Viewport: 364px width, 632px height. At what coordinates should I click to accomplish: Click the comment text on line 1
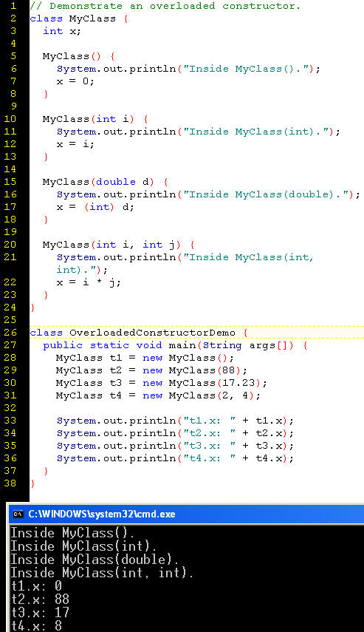point(165,6)
